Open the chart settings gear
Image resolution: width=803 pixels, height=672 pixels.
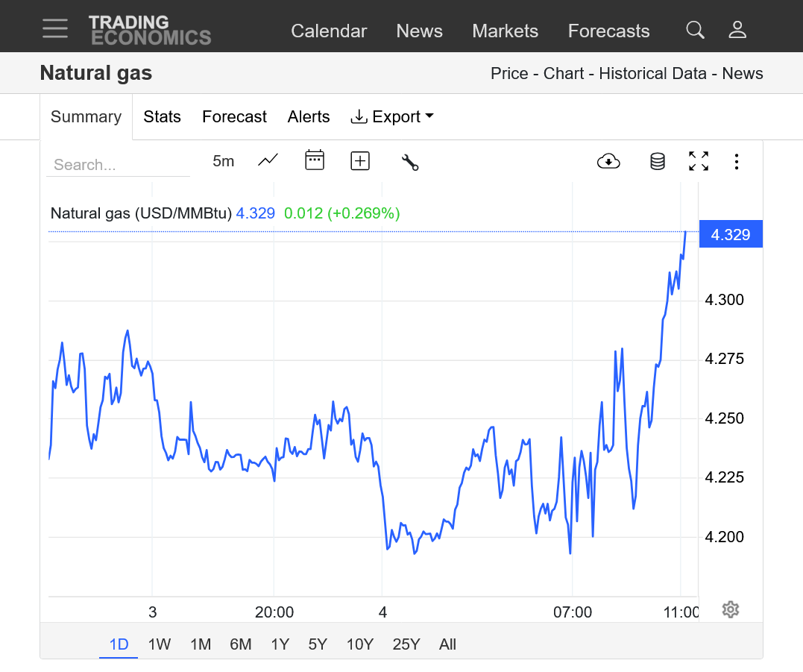tap(730, 609)
